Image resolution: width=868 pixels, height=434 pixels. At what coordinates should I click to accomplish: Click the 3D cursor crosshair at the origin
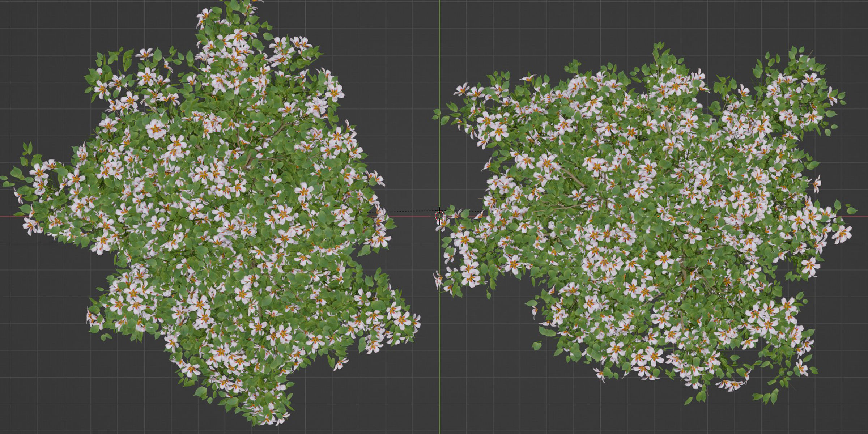[x=439, y=216]
